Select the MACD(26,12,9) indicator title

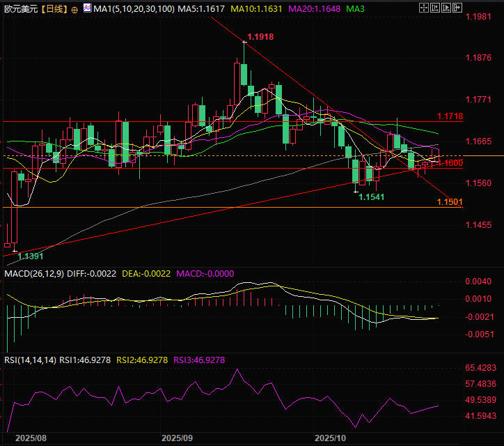tap(34, 274)
